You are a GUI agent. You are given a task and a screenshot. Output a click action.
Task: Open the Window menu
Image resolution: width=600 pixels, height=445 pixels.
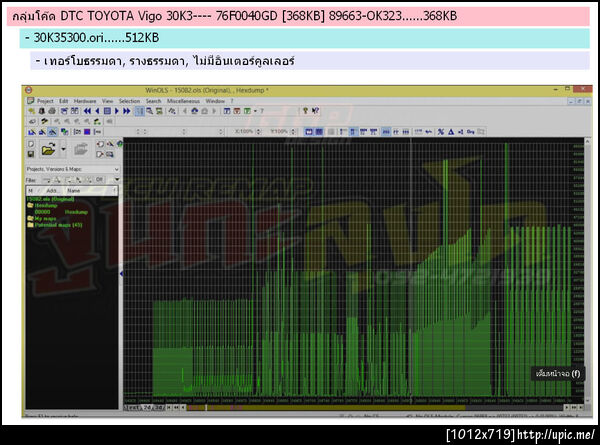tap(215, 101)
